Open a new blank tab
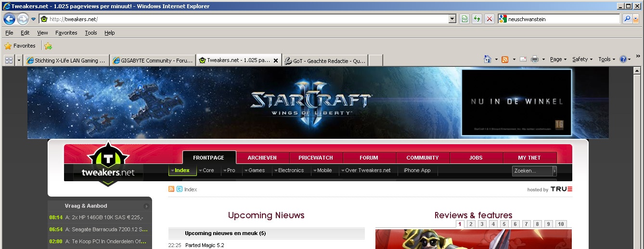The height and width of the screenshot is (249, 644). (x=375, y=61)
